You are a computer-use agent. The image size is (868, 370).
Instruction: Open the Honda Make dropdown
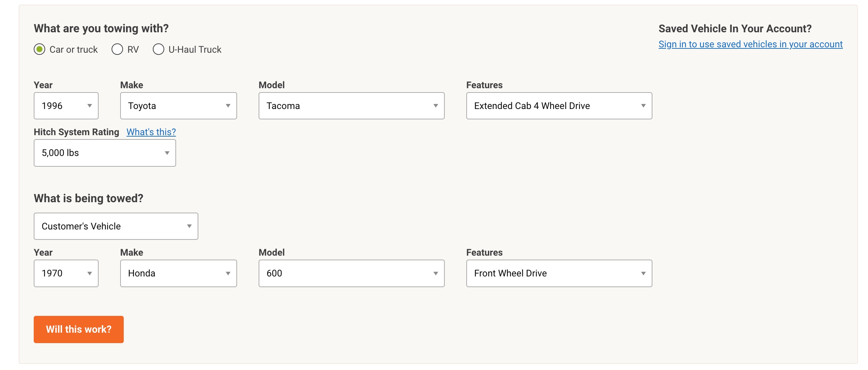pyautogui.click(x=178, y=273)
